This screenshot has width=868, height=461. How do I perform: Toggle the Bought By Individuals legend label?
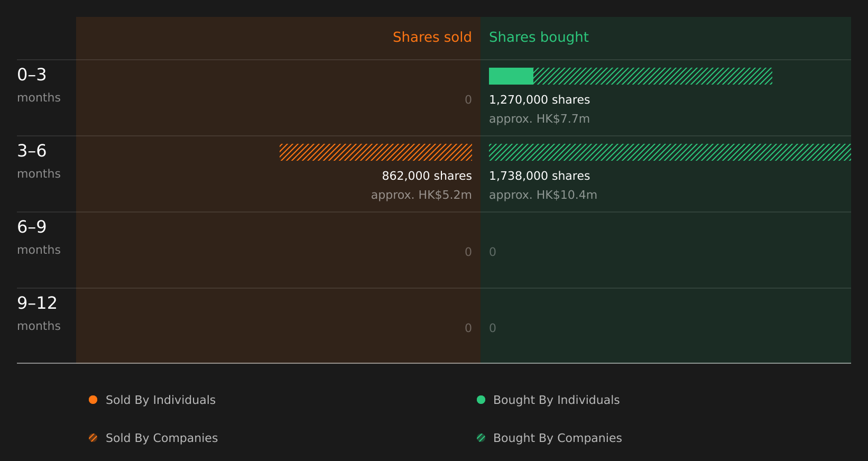tap(556, 400)
